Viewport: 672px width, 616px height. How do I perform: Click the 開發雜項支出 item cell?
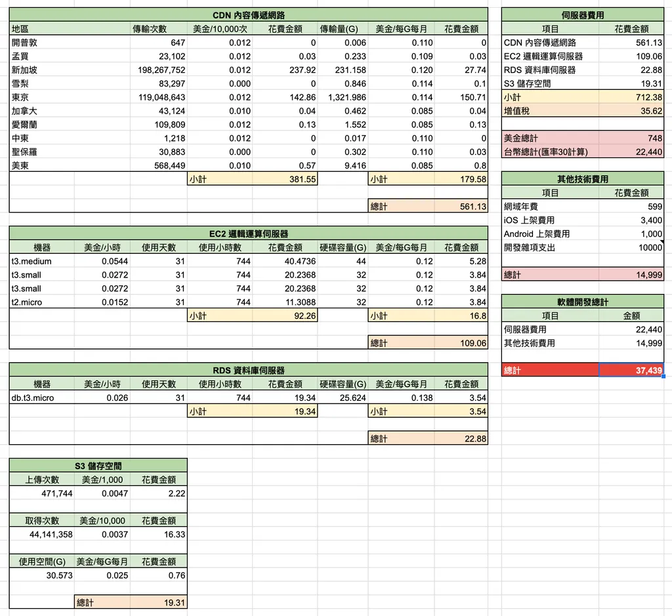click(551, 247)
